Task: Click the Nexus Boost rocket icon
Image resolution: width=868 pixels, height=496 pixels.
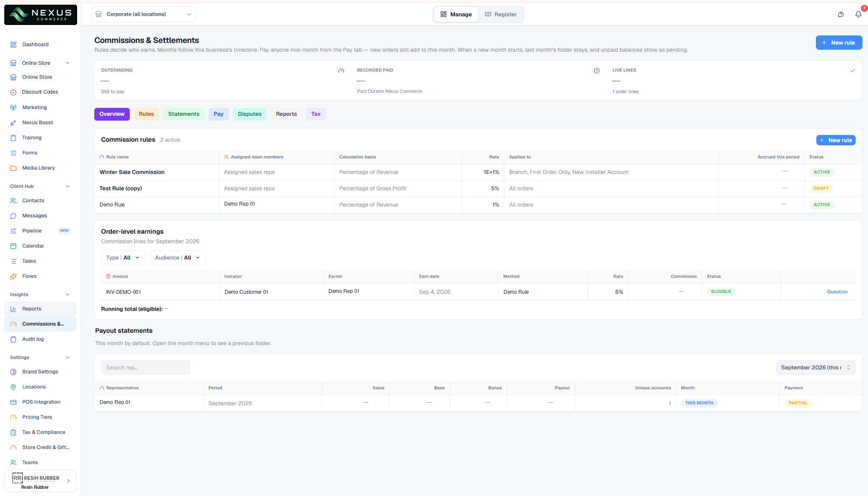Action: (13, 123)
